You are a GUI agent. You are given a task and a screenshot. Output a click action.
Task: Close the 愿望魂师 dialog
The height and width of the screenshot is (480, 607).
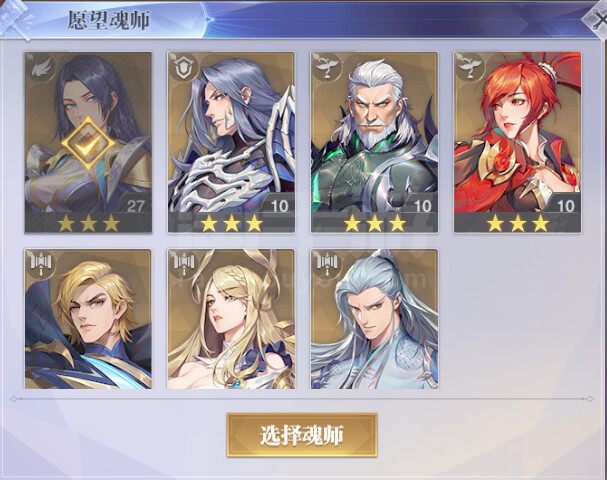[x=596, y=21]
